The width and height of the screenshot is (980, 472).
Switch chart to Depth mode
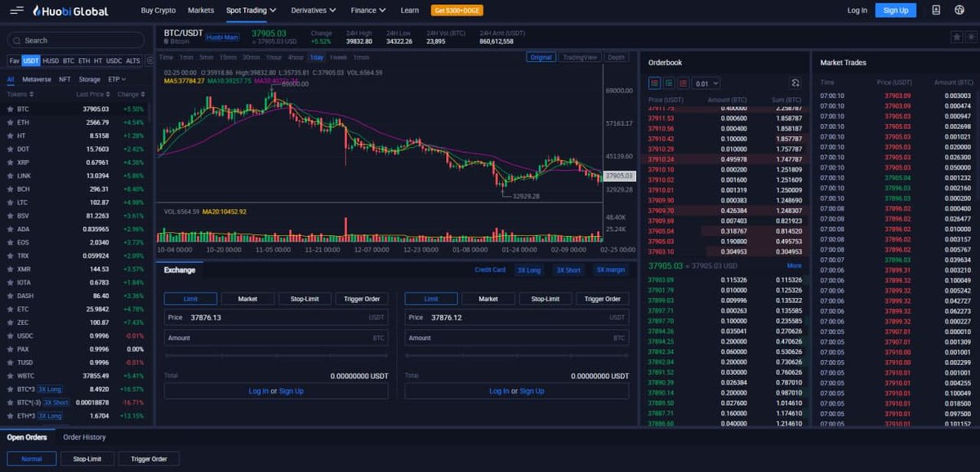pyautogui.click(x=616, y=57)
